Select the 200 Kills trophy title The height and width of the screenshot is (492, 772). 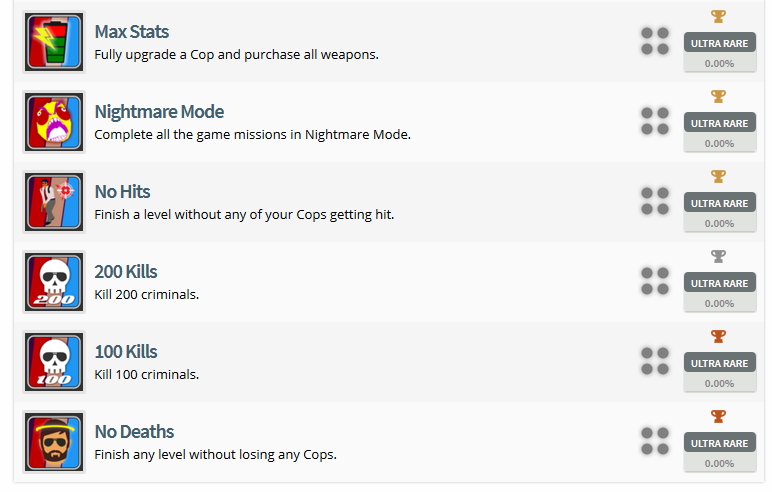126,272
